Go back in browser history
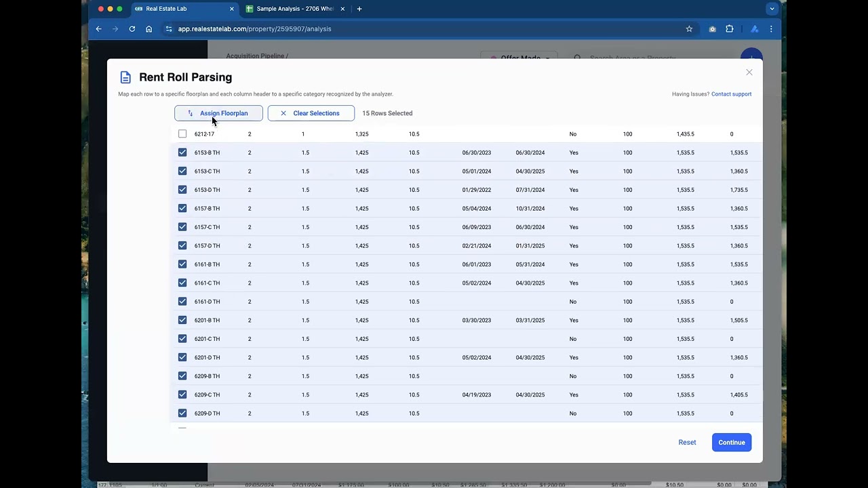868x488 pixels. 99,29
